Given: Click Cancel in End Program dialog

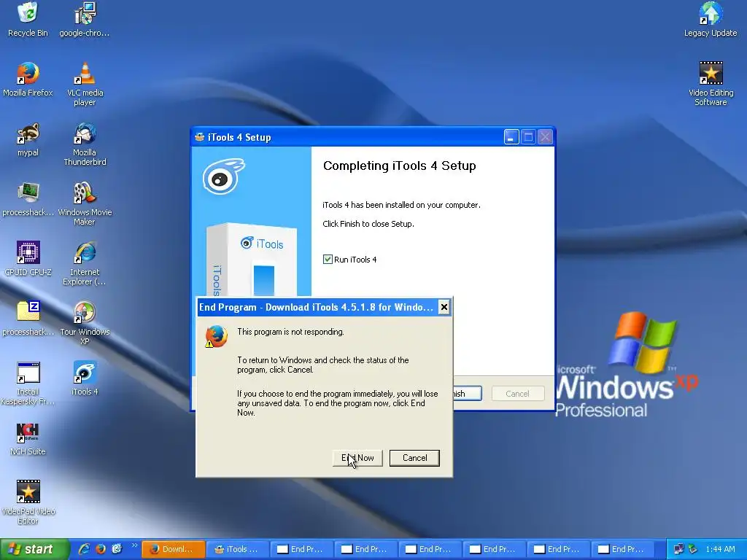Looking at the screenshot, I should coord(414,458).
